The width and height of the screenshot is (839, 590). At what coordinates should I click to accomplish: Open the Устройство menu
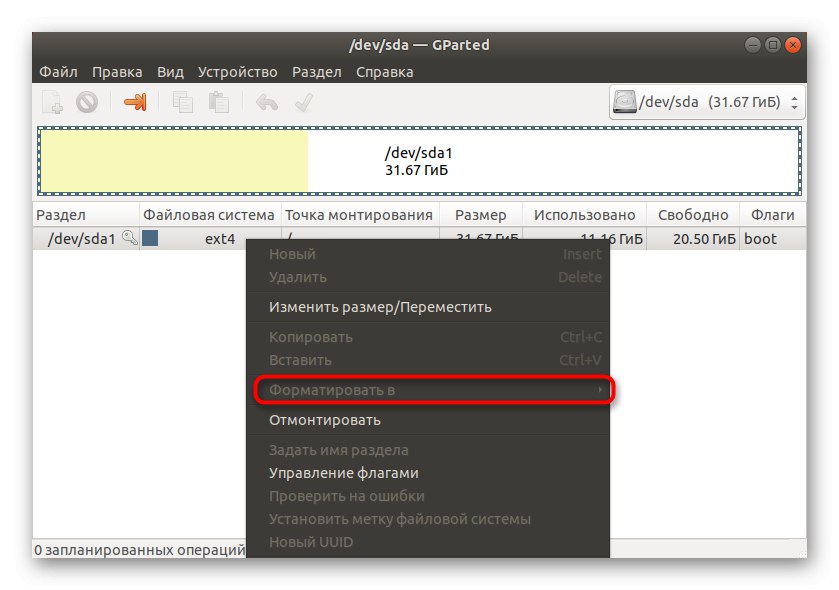[238, 72]
